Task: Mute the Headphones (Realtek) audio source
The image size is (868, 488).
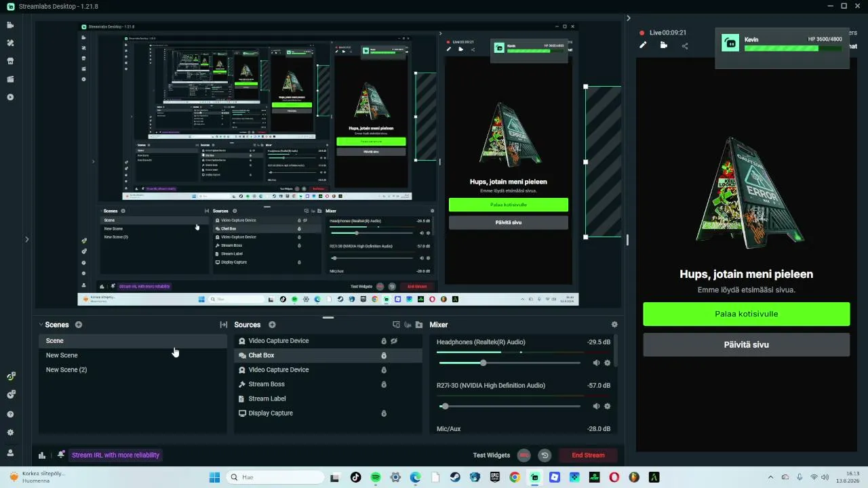Action: pos(596,363)
